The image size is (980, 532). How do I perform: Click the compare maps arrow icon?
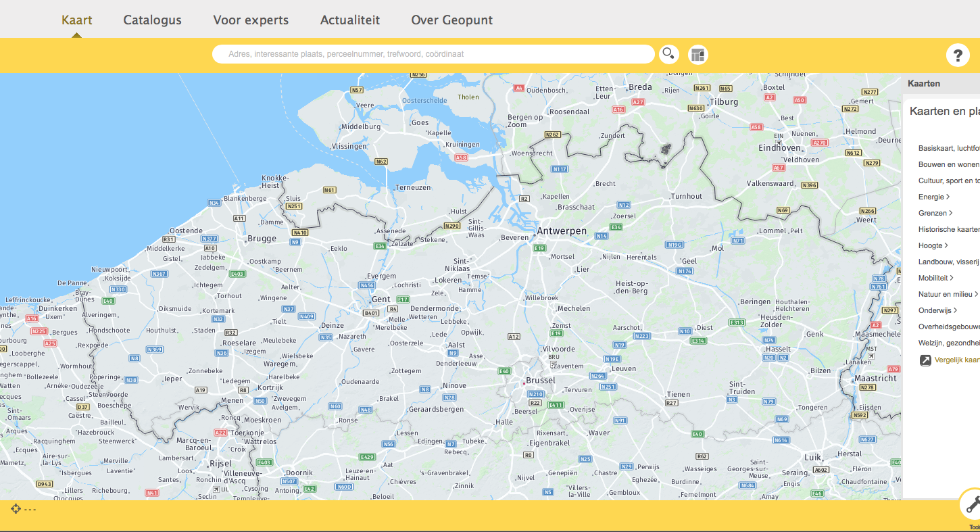[x=925, y=360]
